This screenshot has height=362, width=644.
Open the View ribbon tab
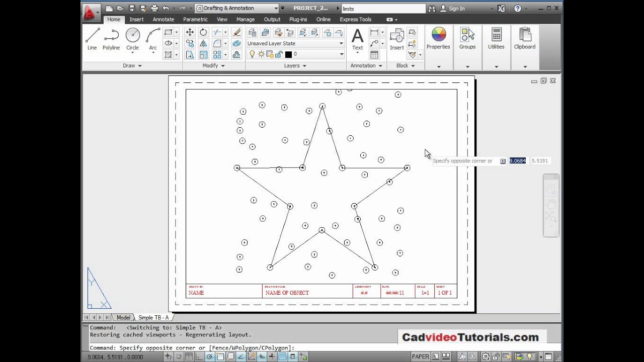click(x=222, y=20)
